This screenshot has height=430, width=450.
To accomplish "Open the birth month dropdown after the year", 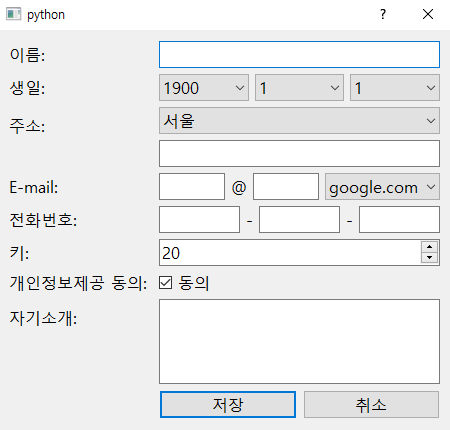I will pos(299,88).
